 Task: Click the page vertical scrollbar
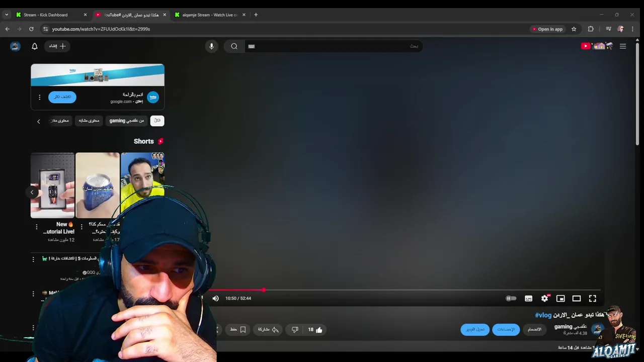[638, 94]
